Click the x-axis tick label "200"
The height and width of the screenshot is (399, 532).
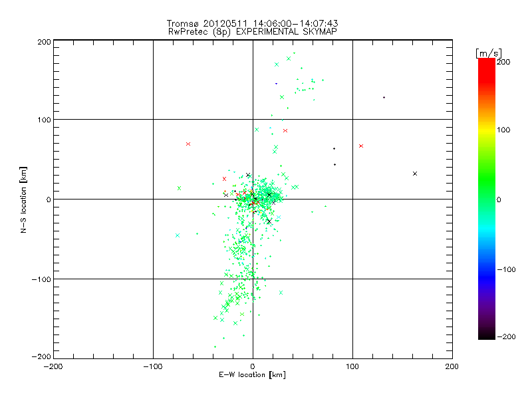[452, 366]
